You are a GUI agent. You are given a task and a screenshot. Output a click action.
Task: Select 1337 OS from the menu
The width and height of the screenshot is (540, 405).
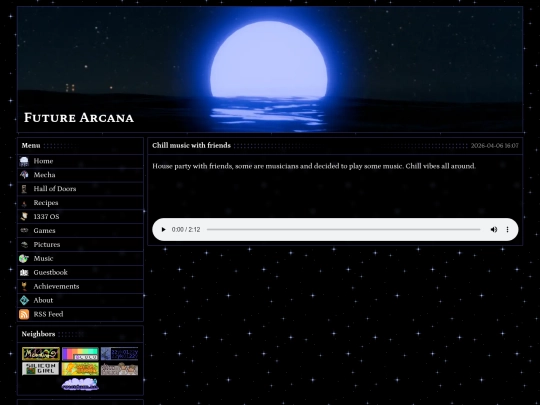(x=46, y=217)
